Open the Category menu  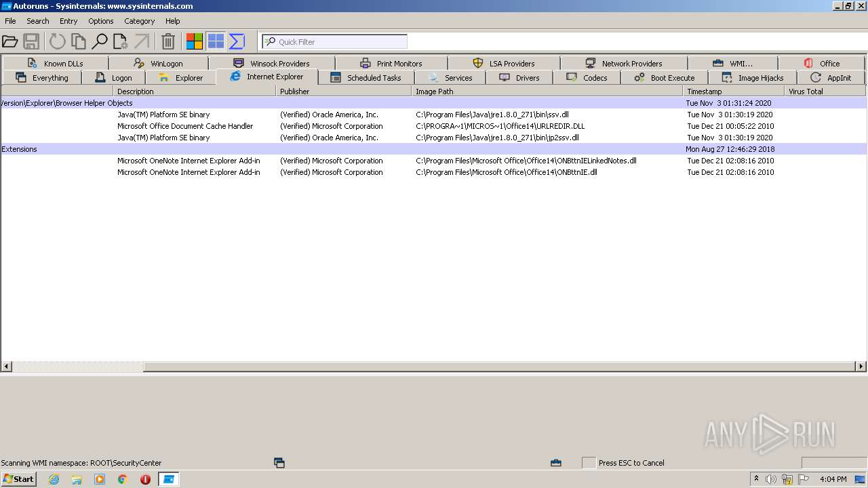pos(140,21)
